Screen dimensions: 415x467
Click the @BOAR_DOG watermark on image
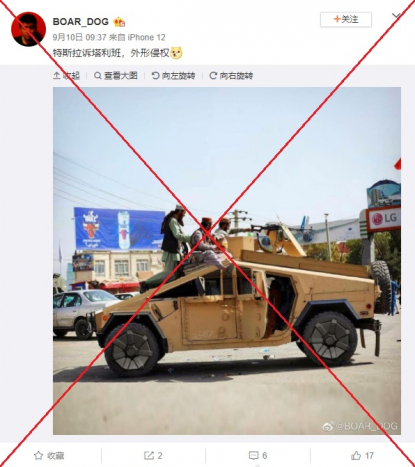(367, 426)
